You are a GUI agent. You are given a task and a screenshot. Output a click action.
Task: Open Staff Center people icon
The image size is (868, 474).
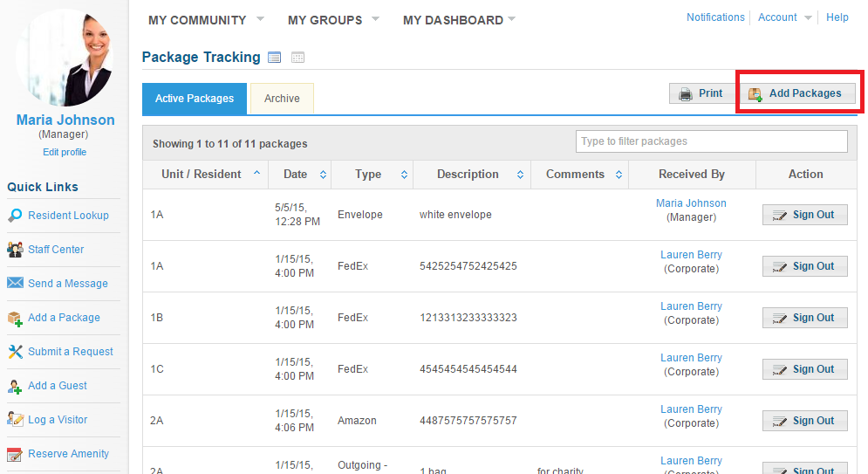[x=15, y=250]
